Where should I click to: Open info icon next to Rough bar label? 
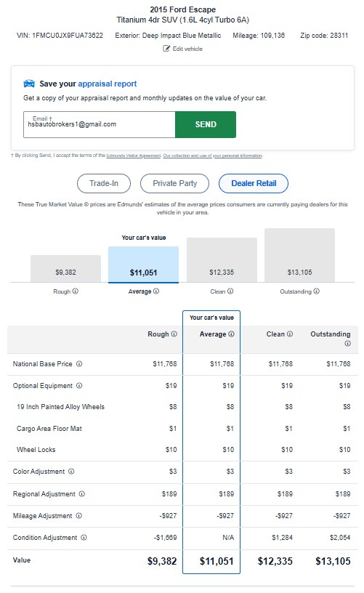click(76, 291)
